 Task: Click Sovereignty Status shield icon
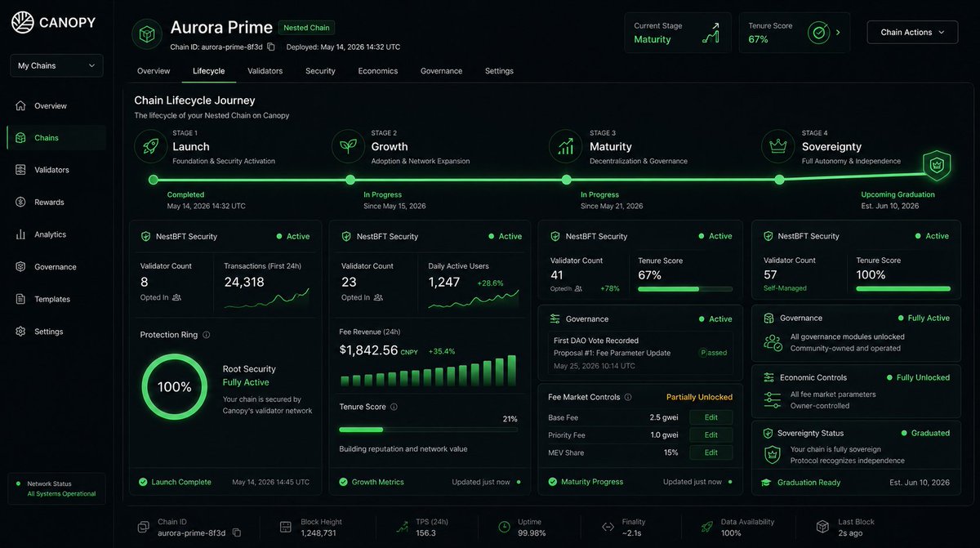point(768,433)
